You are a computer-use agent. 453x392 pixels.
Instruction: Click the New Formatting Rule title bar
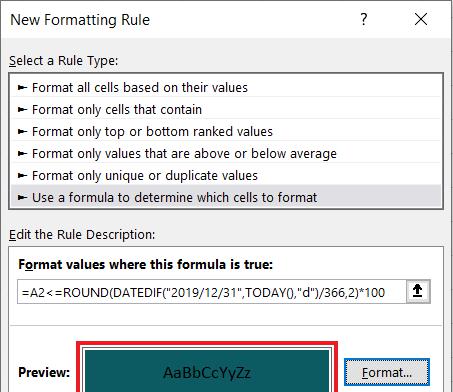(x=180, y=19)
